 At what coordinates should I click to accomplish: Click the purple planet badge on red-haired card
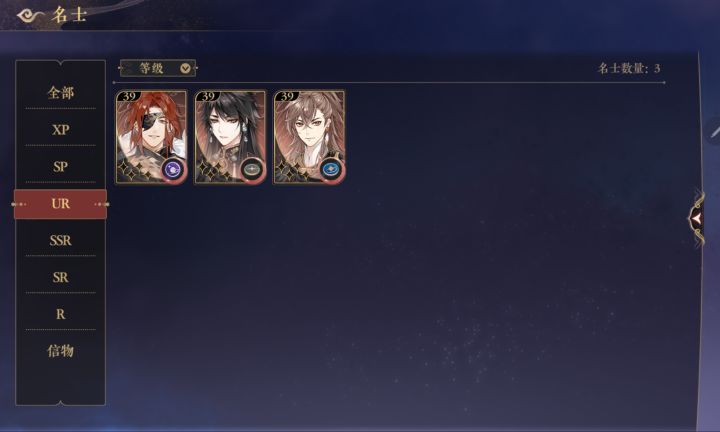coord(173,170)
